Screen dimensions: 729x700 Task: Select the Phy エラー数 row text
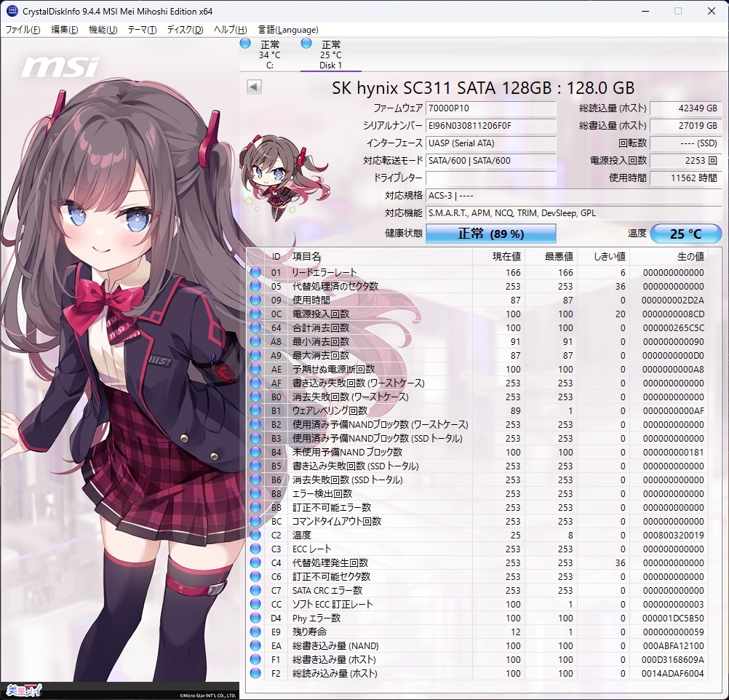coord(316,619)
